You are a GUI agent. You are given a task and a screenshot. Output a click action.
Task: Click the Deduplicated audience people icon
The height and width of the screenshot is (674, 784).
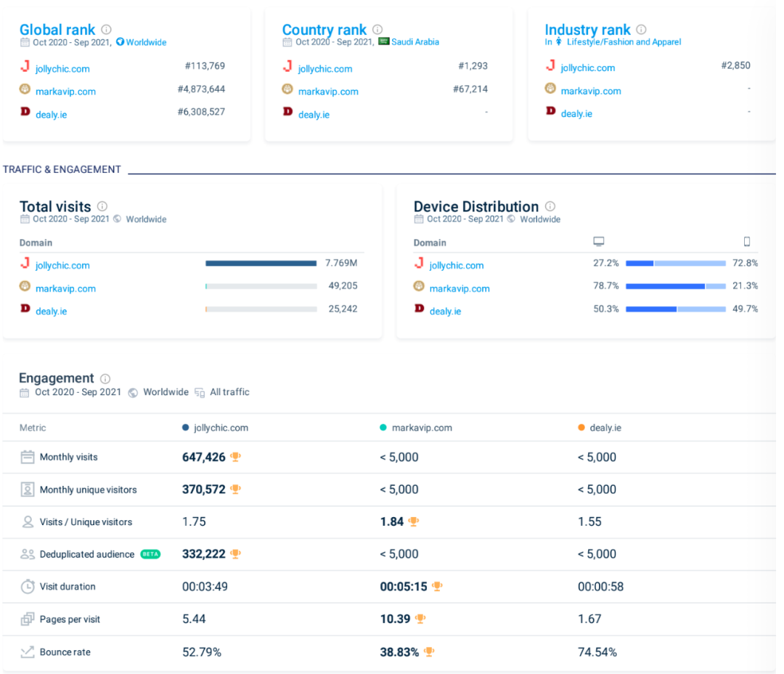pyautogui.click(x=28, y=554)
